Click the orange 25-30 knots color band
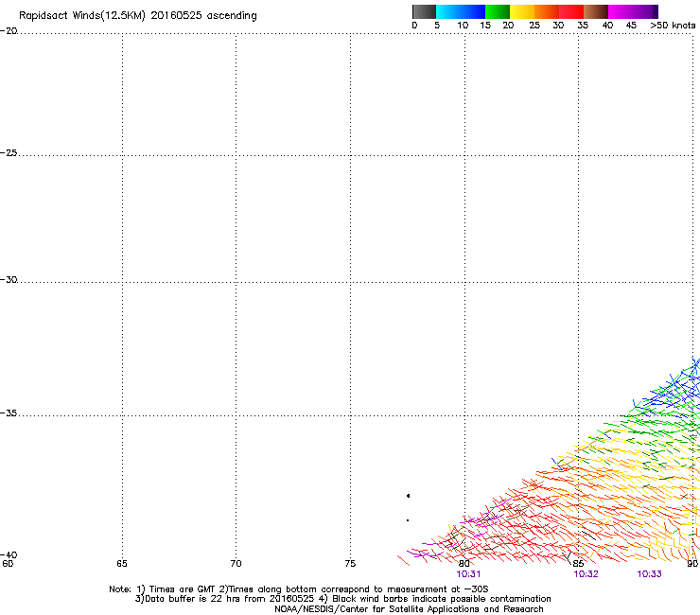The image size is (700, 615). coord(547,11)
